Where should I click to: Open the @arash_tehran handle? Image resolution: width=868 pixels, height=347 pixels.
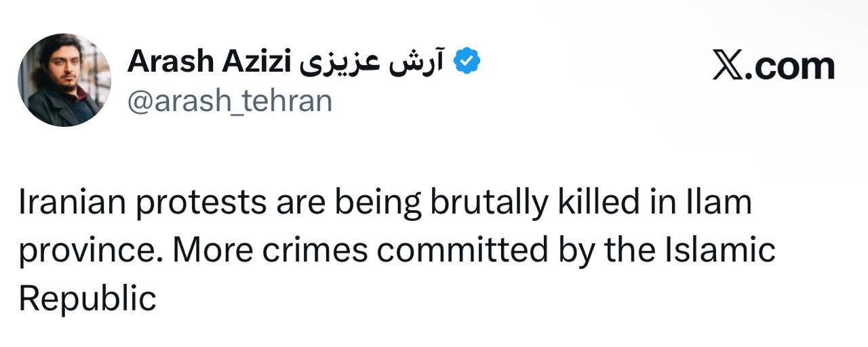point(230,102)
